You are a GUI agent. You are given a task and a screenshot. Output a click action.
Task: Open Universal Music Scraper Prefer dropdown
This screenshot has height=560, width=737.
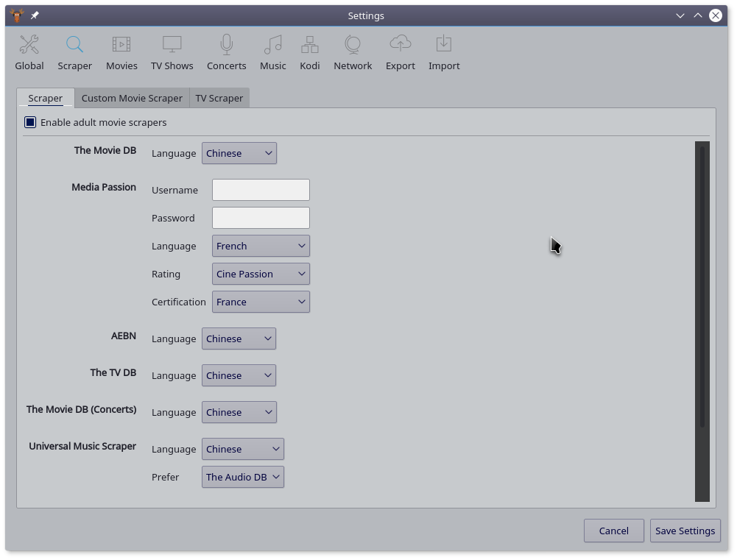point(243,477)
